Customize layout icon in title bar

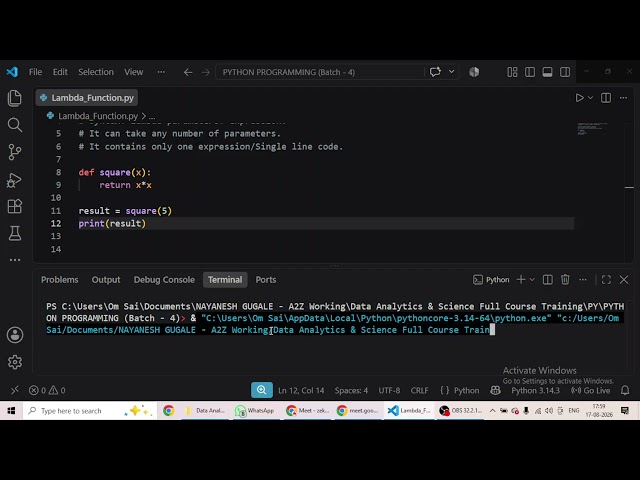(512, 72)
